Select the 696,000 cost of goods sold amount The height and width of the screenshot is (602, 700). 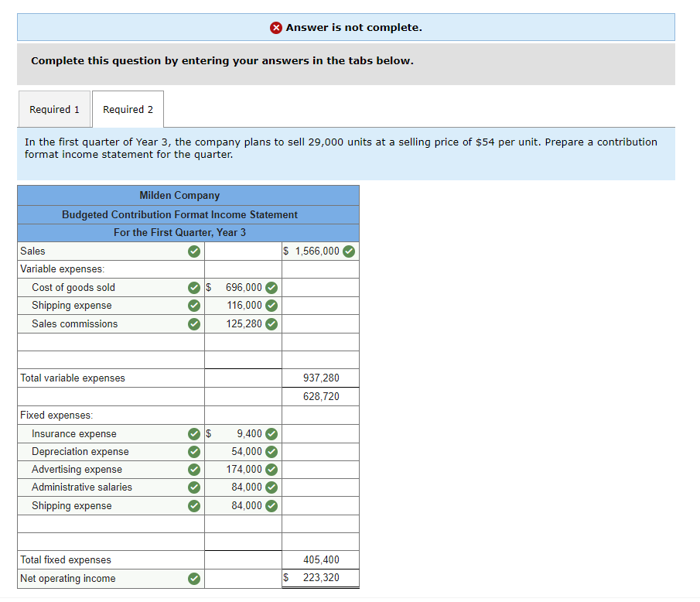click(x=243, y=288)
